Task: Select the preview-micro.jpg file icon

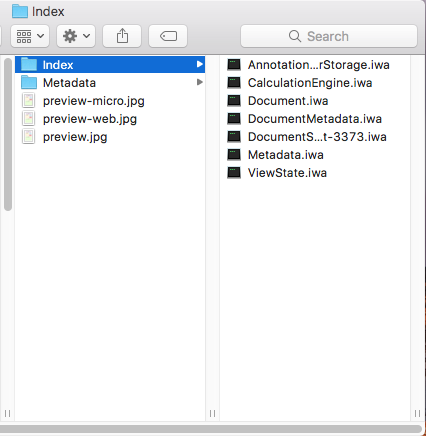Action: (x=29, y=101)
